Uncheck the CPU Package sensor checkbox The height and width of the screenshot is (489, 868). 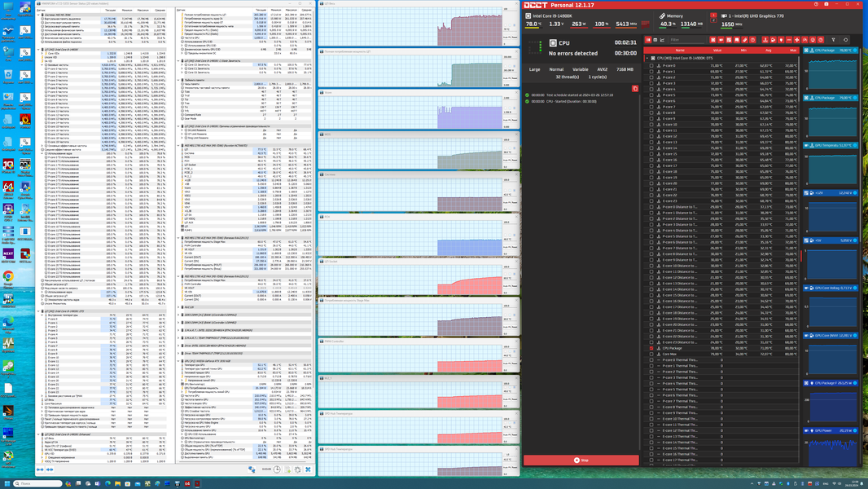[x=651, y=348]
